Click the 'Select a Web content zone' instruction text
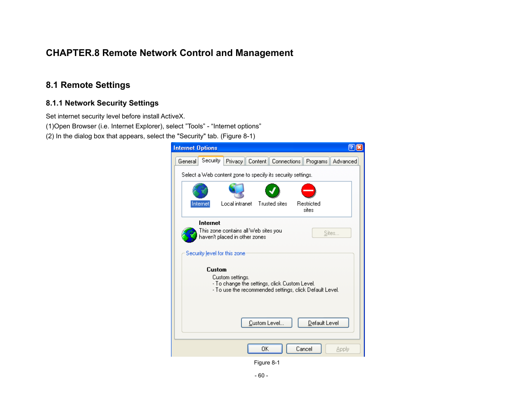Image resolution: width=532 pixels, height=411 pixels. coord(247,175)
